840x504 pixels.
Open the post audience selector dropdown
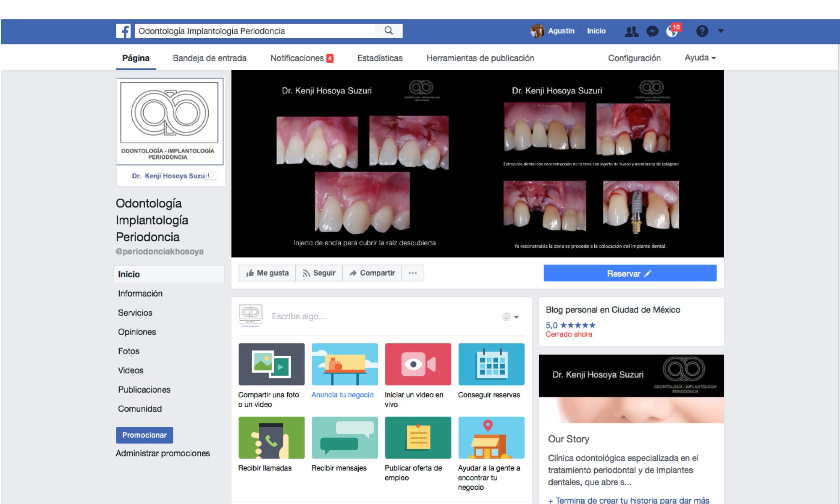tap(511, 317)
